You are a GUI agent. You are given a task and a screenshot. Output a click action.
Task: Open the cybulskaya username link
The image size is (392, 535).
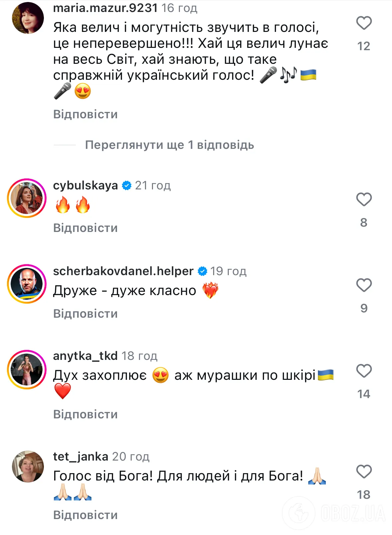(x=85, y=185)
